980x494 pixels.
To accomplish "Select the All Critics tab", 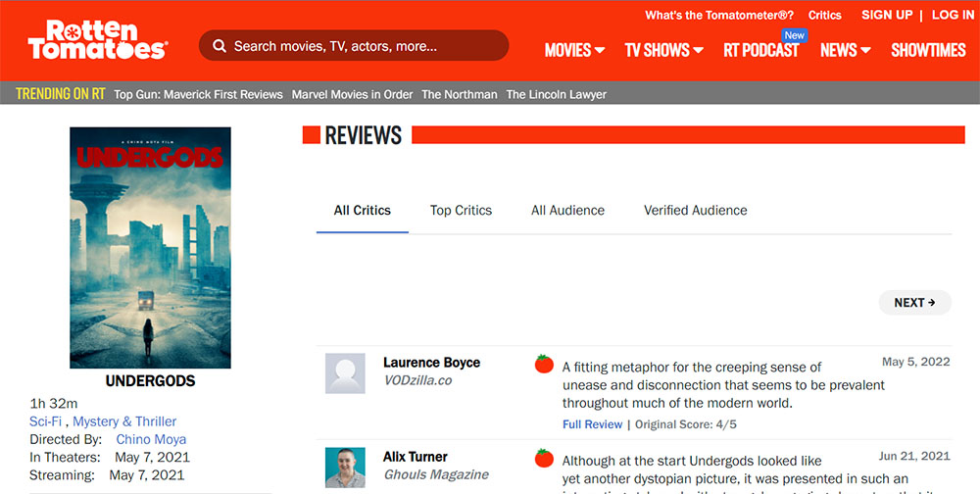I will click(x=363, y=211).
